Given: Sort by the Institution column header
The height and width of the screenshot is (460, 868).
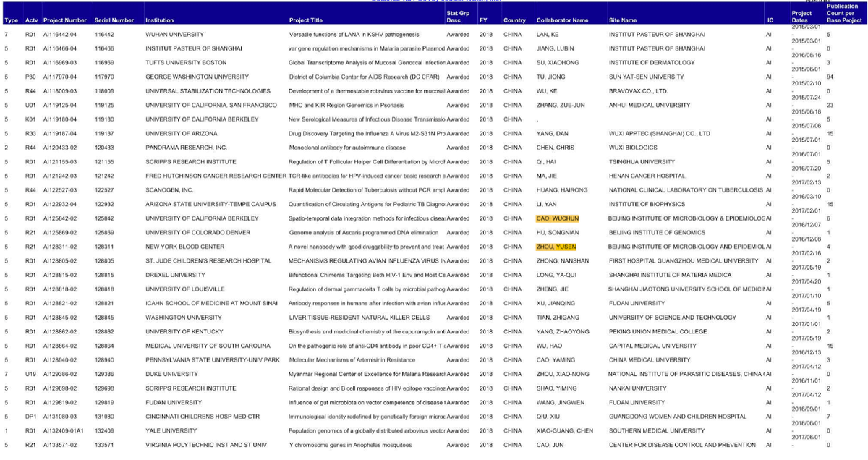Looking at the screenshot, I should click(x=159, y=20).
